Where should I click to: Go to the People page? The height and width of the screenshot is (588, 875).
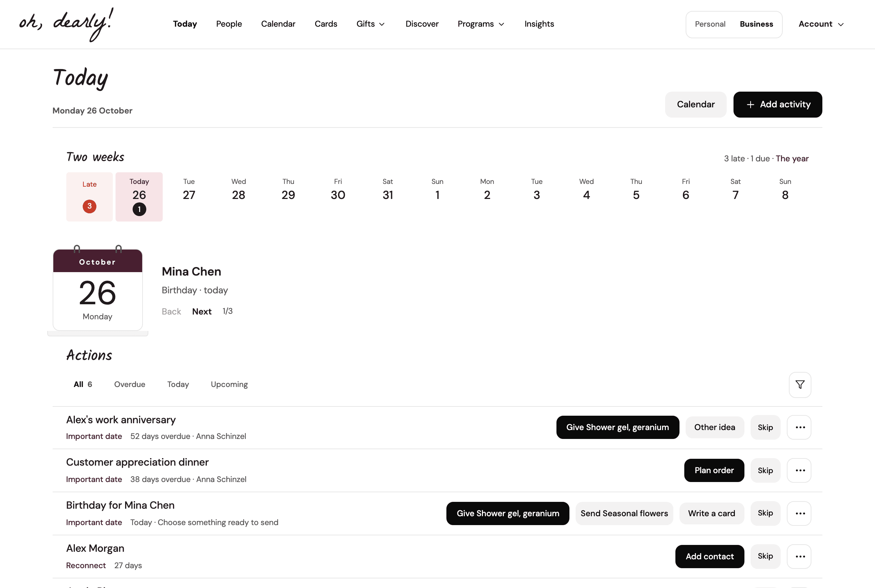coord(229,24)
